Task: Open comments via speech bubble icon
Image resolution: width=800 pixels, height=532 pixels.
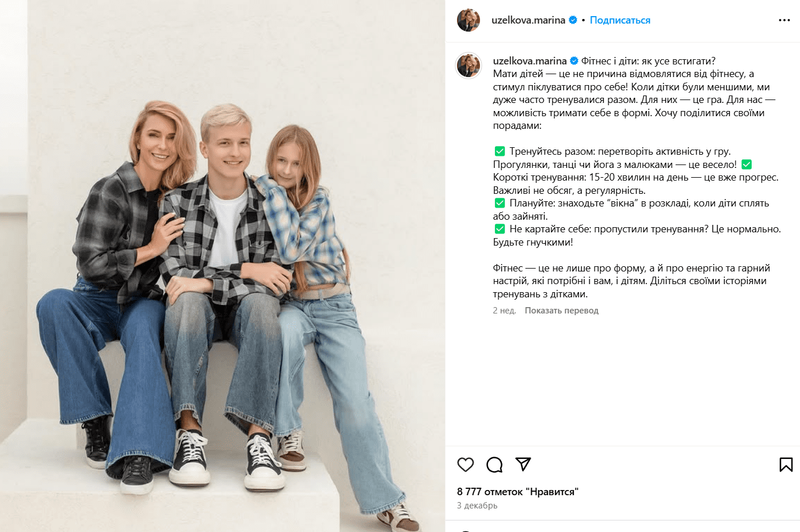Action: (x=494, y=464)
